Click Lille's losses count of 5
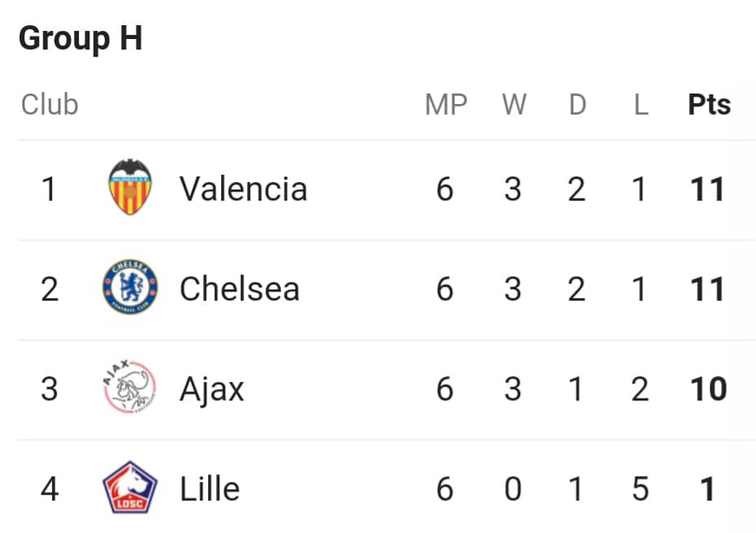 [640, 489]
